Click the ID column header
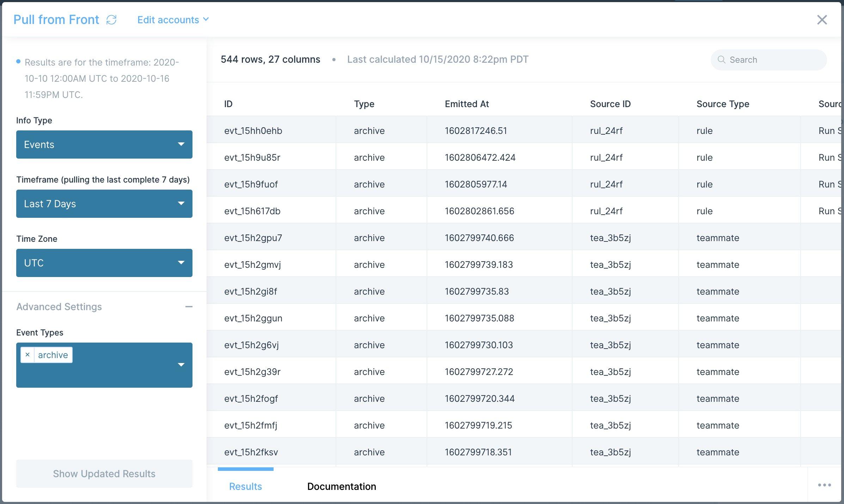This screenshot has height=504, width=844. [228, 104]
